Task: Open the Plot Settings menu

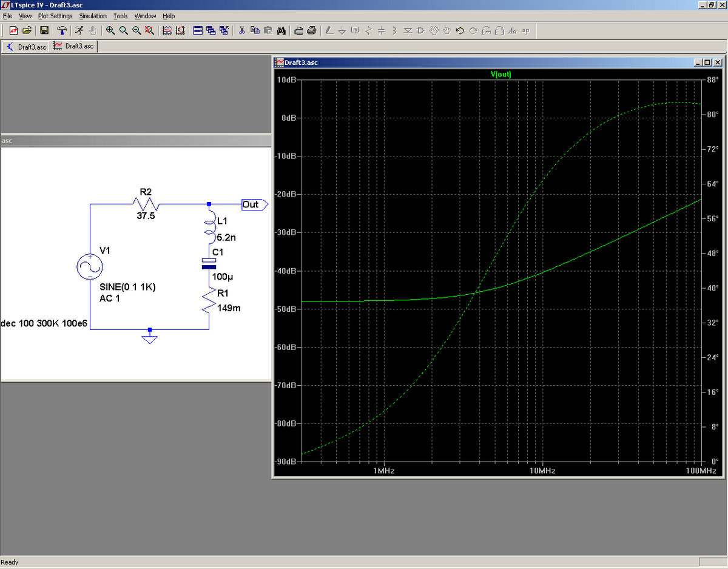Action: (x=55, y=16)
